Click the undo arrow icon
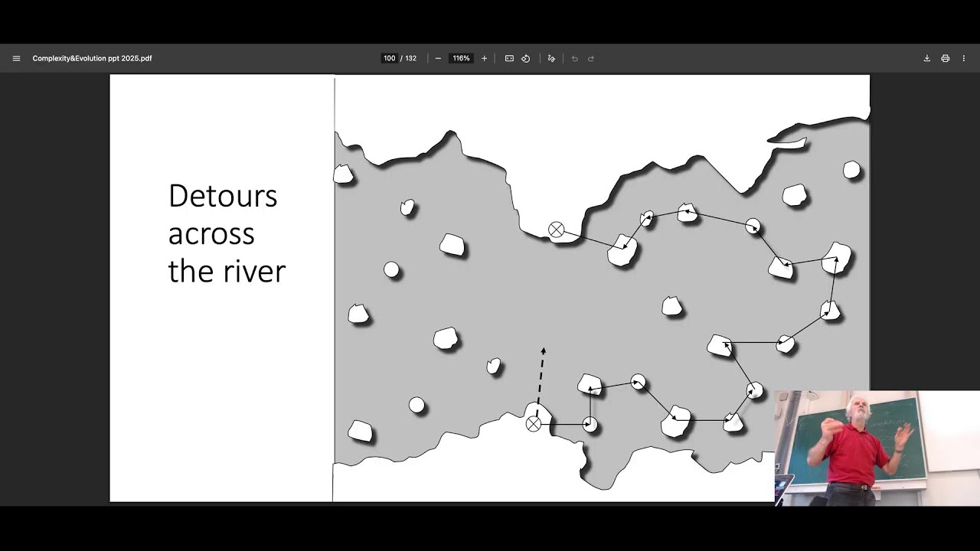Viewport: 980px width, 551px height. (574, 58)
